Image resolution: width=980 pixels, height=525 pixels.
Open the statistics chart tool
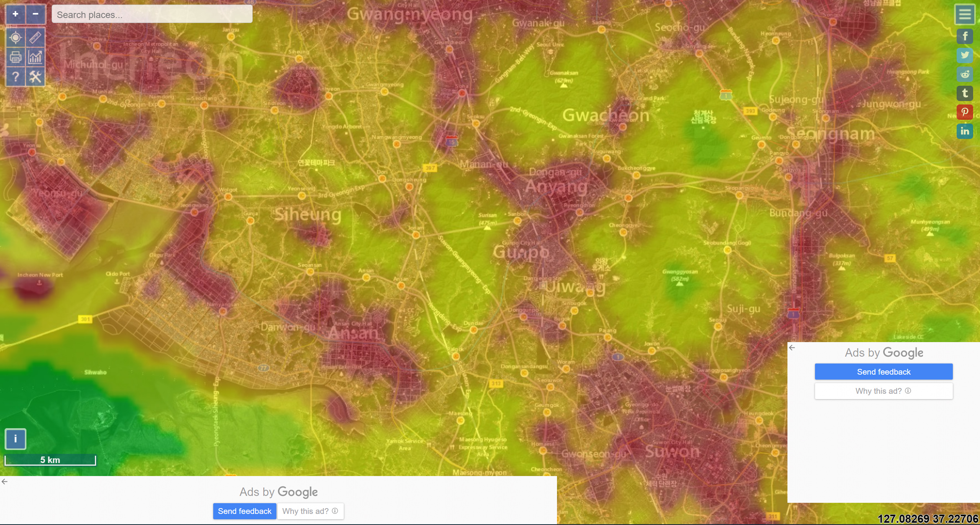pyautogui.click(x=35, y=57)
